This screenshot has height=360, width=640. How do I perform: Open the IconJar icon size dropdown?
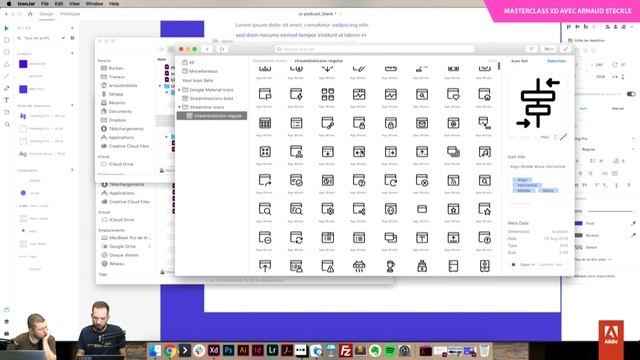click(549, 49)
